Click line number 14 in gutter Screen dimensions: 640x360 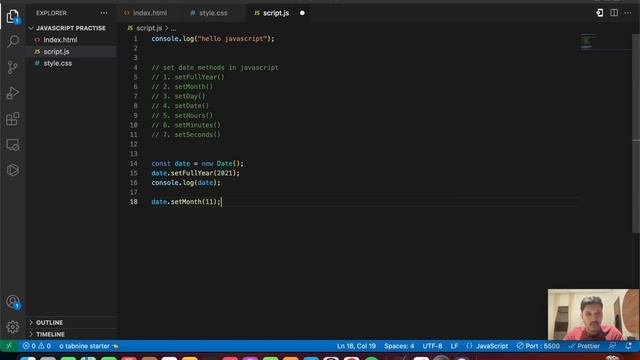(133, 163)
